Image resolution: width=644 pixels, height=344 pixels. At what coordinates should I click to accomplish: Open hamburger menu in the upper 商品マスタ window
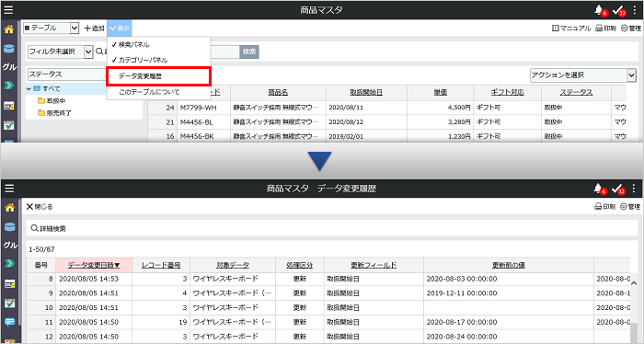coord(8,9)
